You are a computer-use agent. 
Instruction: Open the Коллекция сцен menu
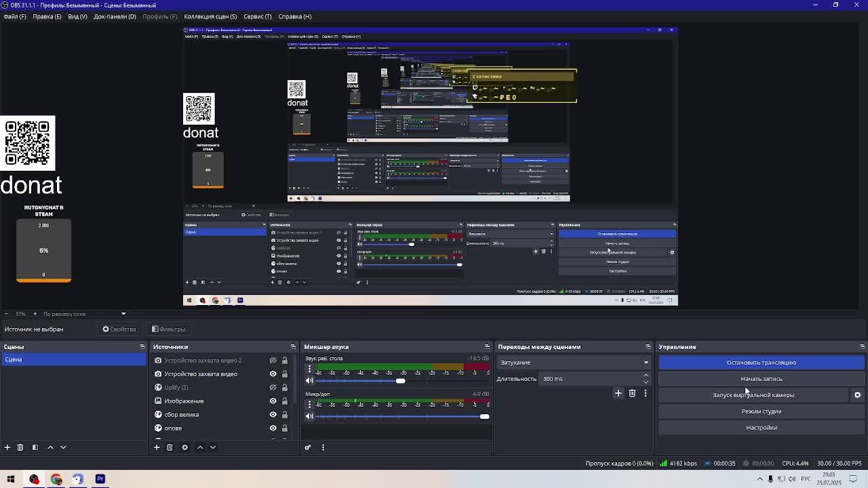coord(210,16)
